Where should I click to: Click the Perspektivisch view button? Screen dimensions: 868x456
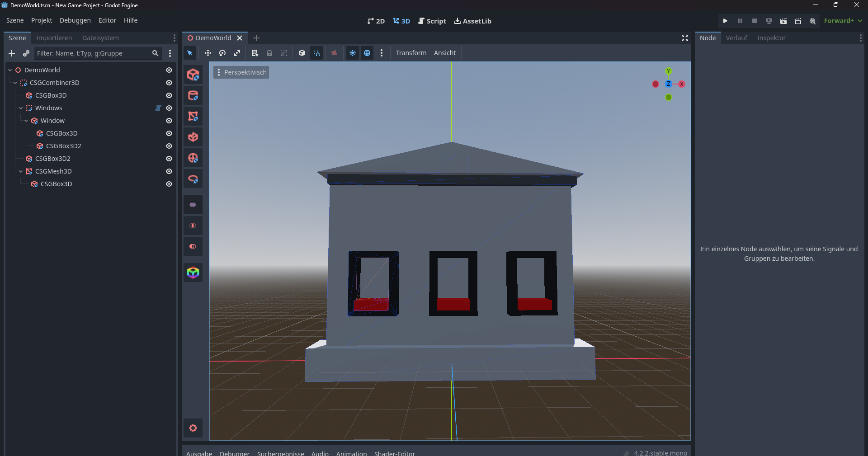click(x=241, y=72)
